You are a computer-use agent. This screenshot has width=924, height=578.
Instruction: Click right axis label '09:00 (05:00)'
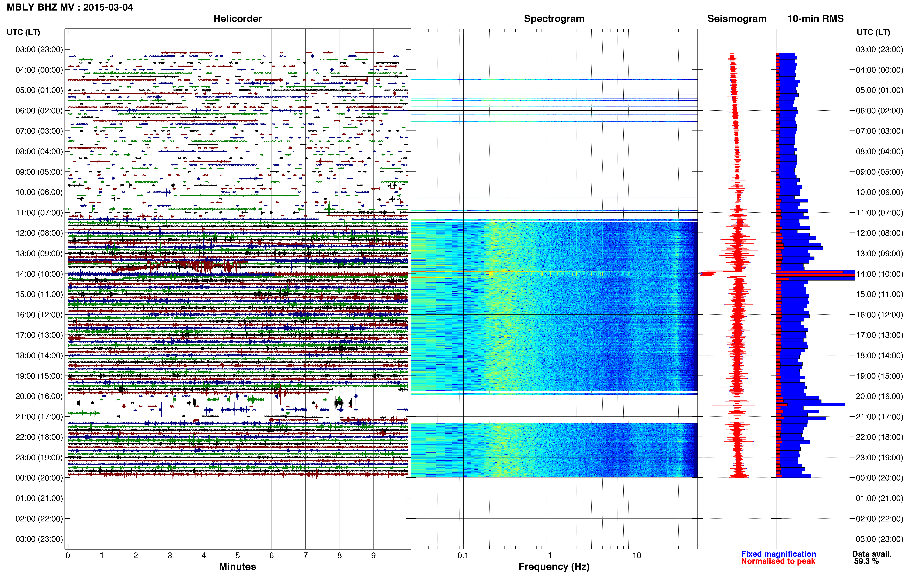click(x=880, y=172)
